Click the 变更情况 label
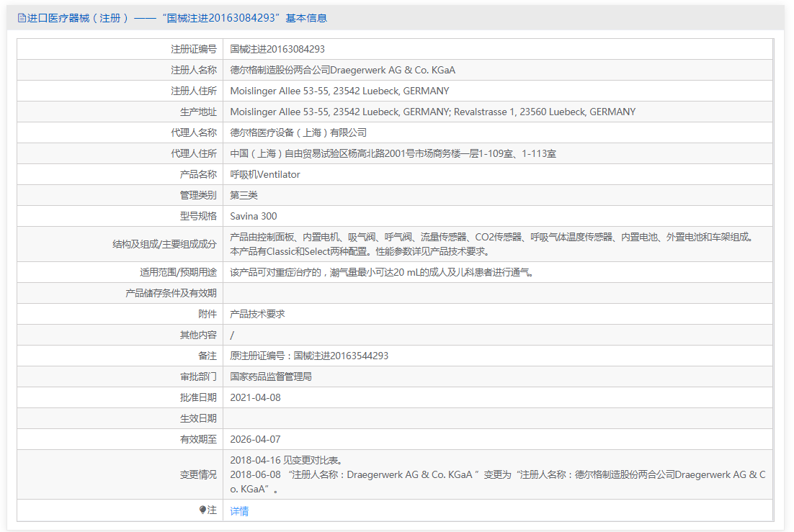The image size is (794, 532). click(198, 474)
